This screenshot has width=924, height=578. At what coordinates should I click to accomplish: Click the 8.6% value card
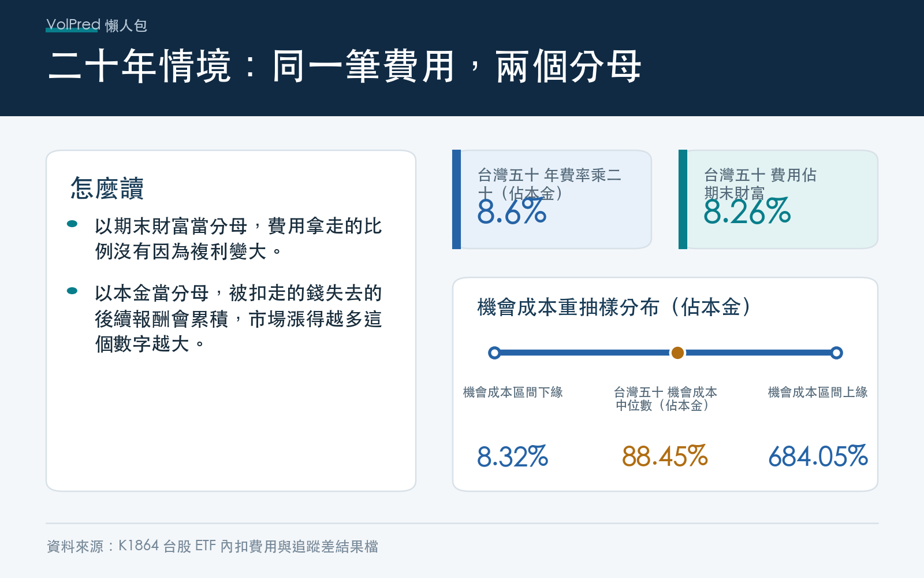coord(552,199)
